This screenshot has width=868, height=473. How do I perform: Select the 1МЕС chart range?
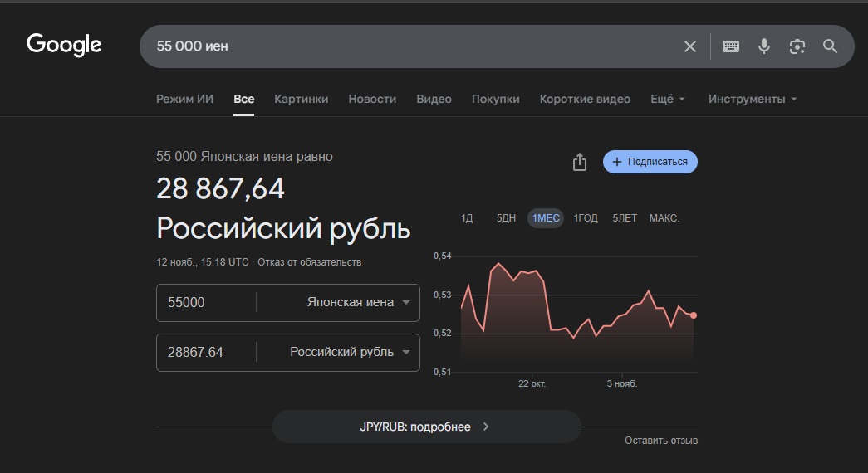tap(546, 218)
